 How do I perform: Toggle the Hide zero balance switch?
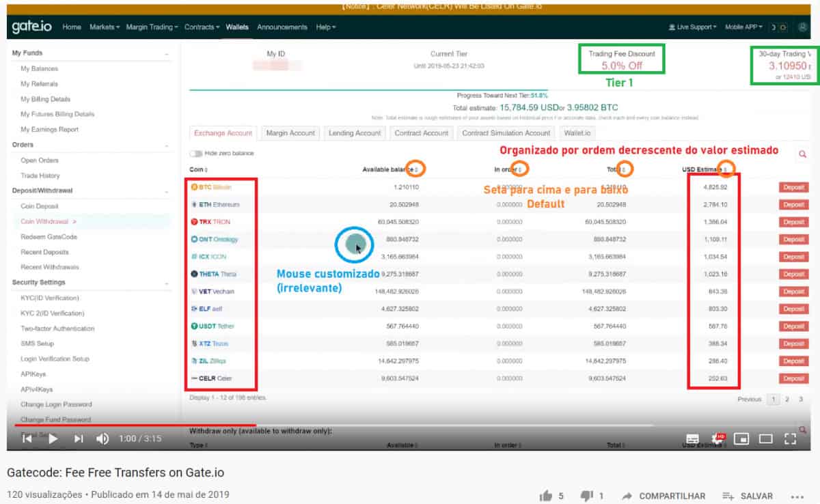point(196,154)
